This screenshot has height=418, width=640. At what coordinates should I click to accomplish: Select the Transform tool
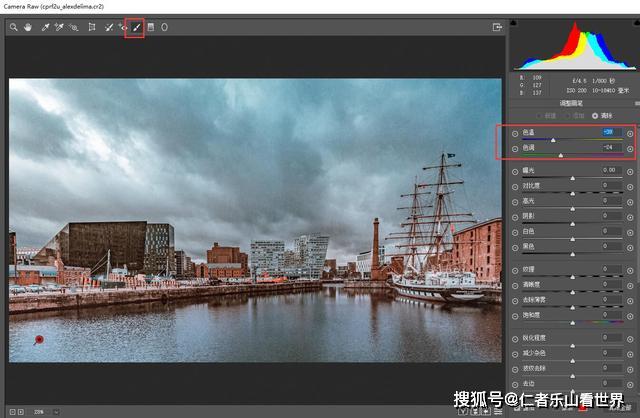(x=92, y=27)
